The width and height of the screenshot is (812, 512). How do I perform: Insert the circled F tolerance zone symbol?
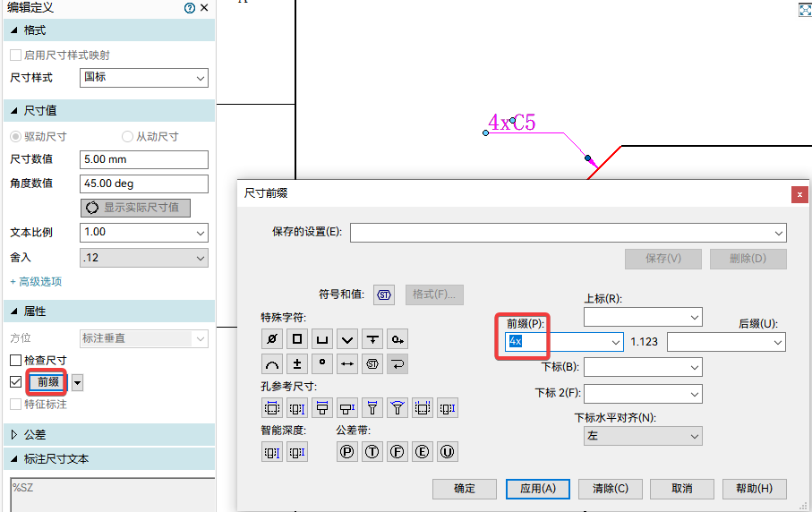click(x=397, y=452)
